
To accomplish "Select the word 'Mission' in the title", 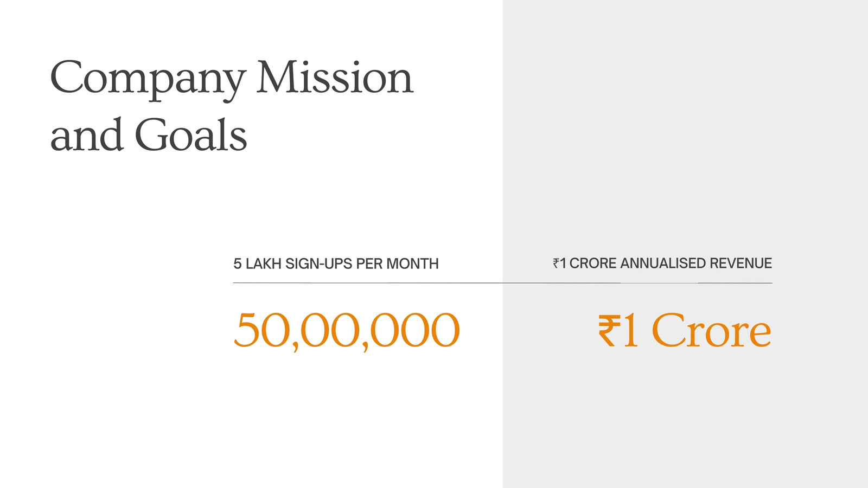I will click(335, 78).
